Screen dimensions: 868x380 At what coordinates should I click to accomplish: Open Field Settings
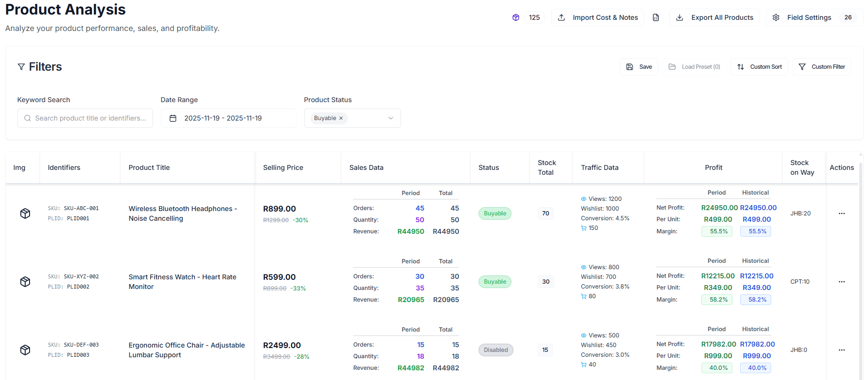808,17
